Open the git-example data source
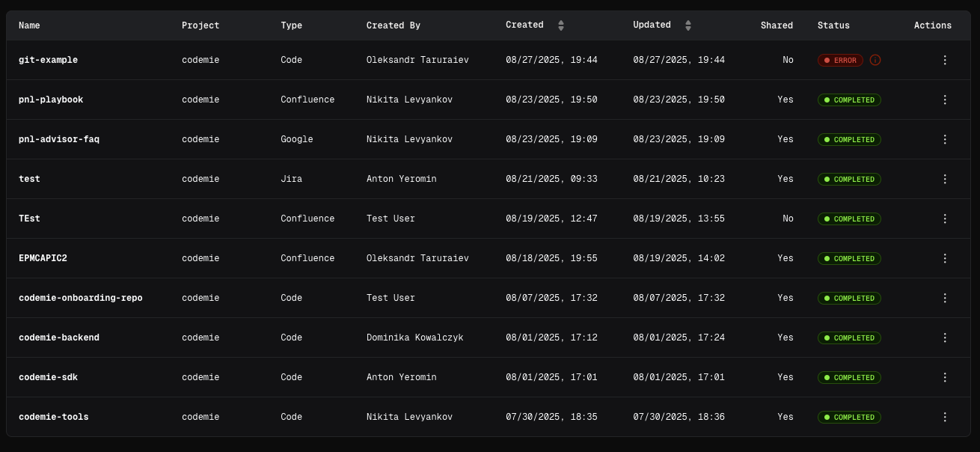Viewport: 980px width, 452px height. pyautogui.click(x=48, y=60)
